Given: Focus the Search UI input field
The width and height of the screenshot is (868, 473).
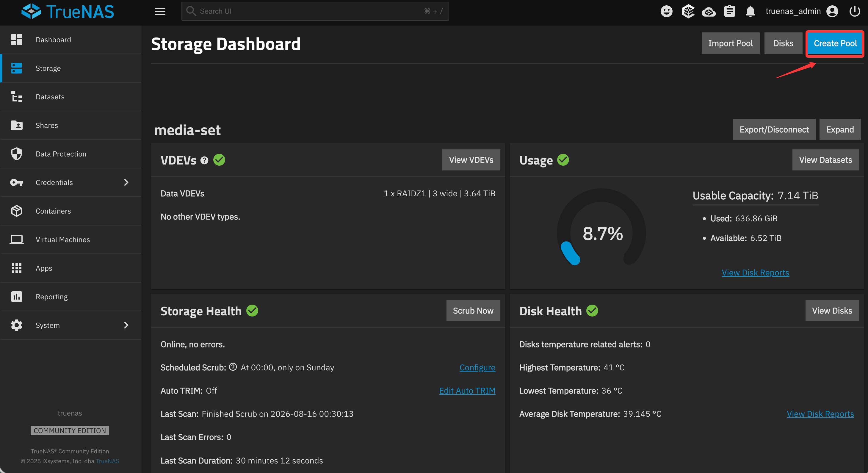Looking at the screenshot, I should pyautogui.click(x=315, y=11).
